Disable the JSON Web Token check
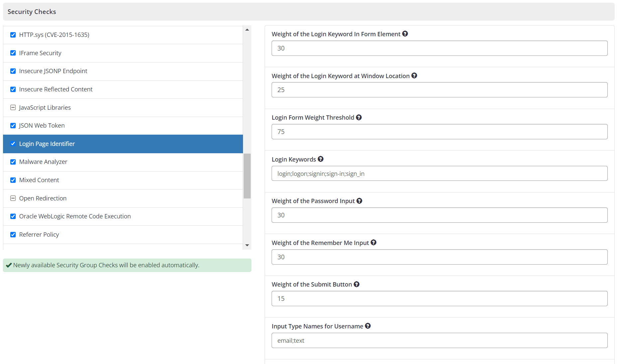 pyautogui.click(x=13, y=125)
